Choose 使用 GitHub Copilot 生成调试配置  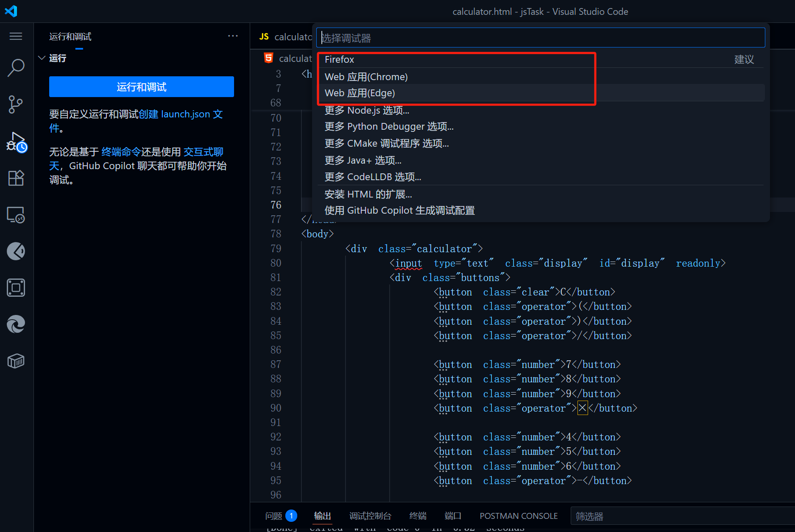click(x=541, y=211)
